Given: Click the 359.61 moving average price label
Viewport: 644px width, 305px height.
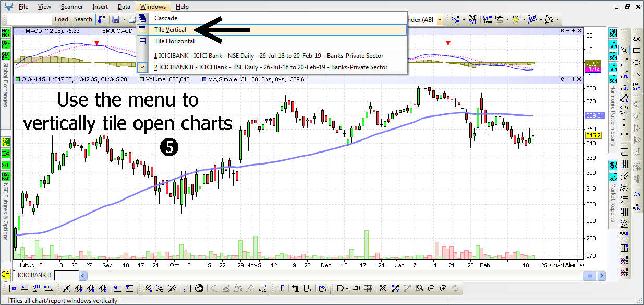Looking at the screenshot, I should coord(595,115).
